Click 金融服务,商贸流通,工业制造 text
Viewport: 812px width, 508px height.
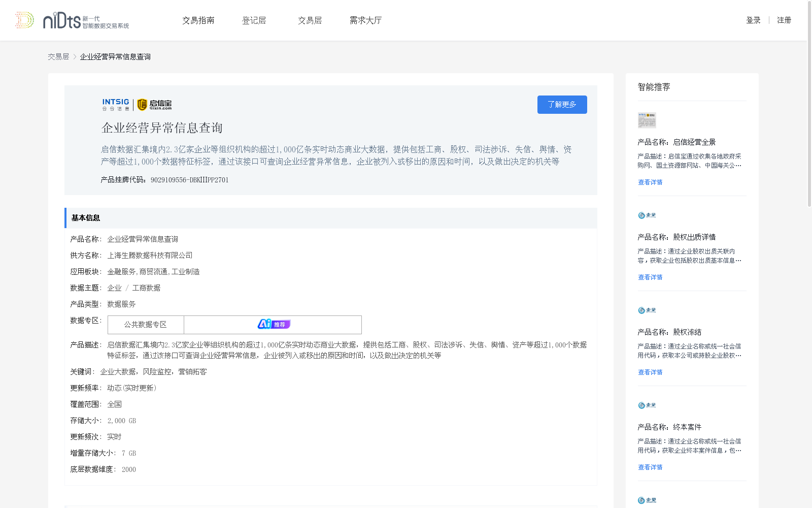pyautogui.click(x=153, y=272)
